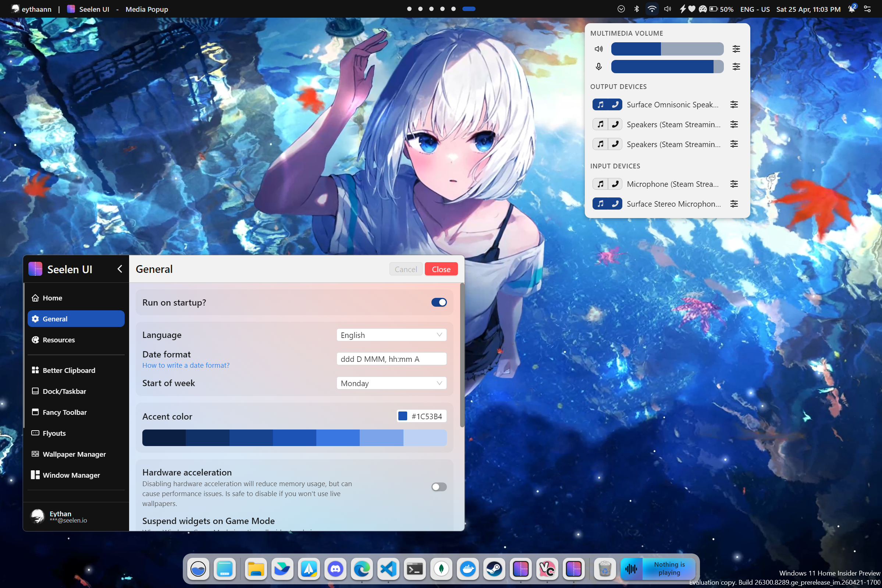This screenshot has width=882, height=588.
Task: Set Microphone (Steam Streaming) as communications input
Action: click(x=615, y=184)
